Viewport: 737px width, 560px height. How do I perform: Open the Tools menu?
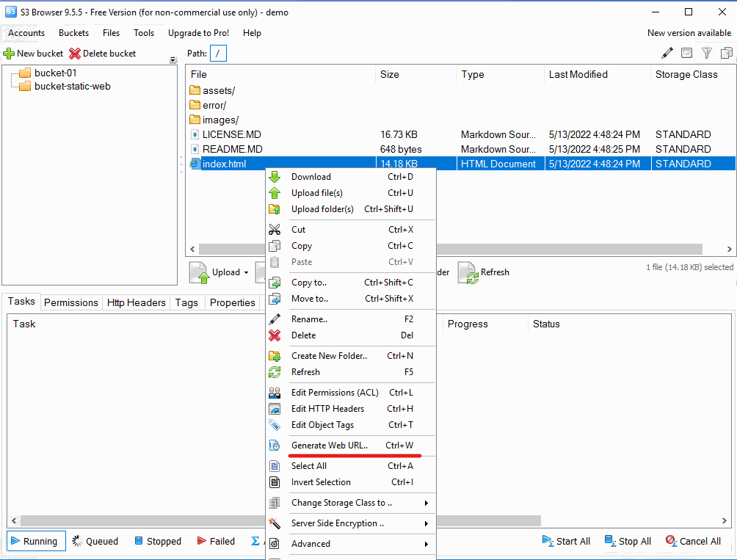pos(144,33)
